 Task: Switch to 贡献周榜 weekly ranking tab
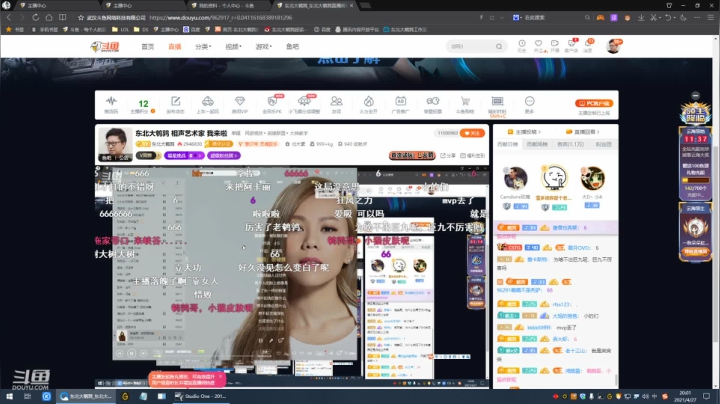[x=537, y=144]
